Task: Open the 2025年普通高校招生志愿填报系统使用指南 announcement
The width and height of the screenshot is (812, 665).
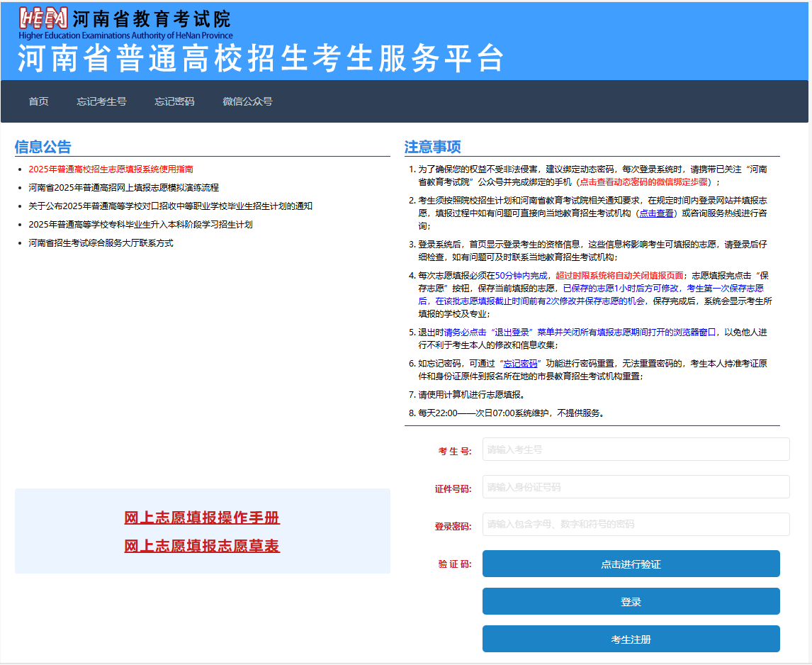Action: (x=111, y=169)
